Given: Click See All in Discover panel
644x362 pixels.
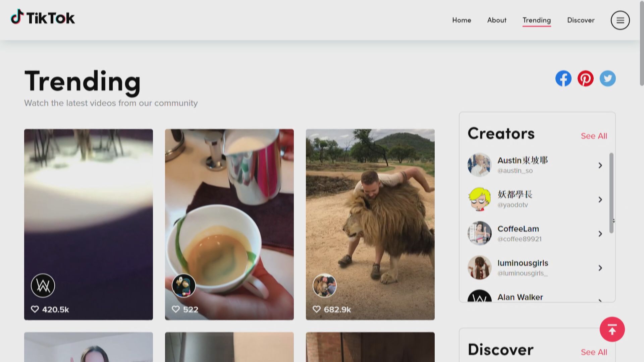Looking at the screenshot, I should [594, 352].
